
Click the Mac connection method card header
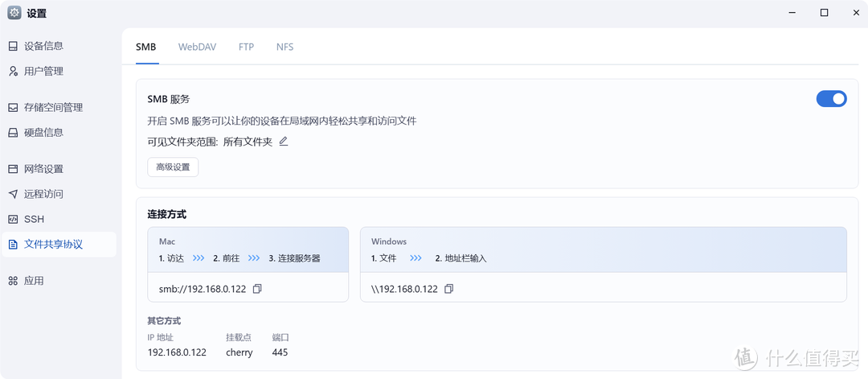[x=248, y=249]
